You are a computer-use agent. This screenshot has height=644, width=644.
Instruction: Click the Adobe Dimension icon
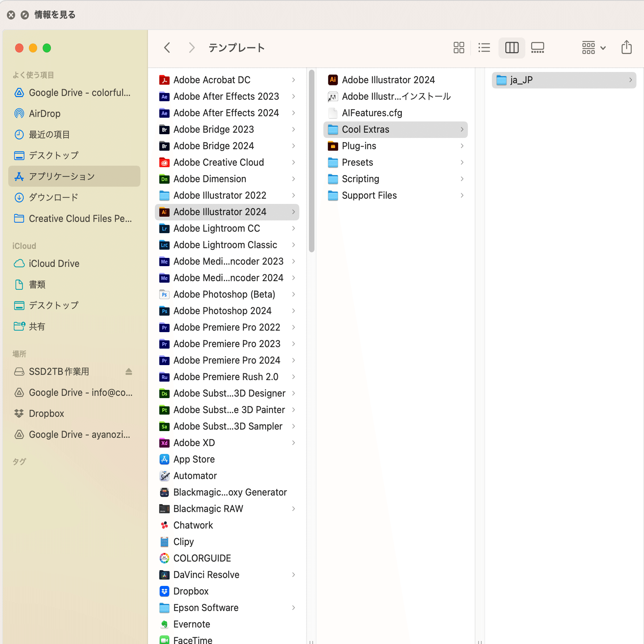[164, 179]
